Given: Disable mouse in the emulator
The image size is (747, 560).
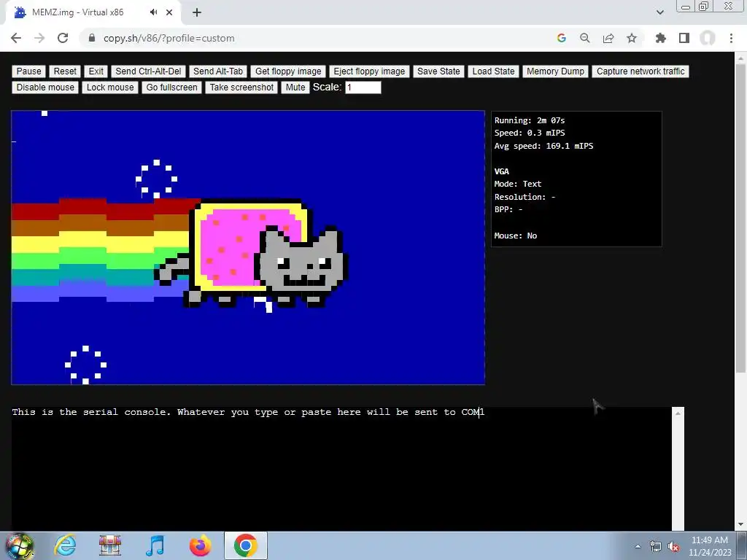Looking at the screenshot, I should pyautogui.click(x=45, y=87).
